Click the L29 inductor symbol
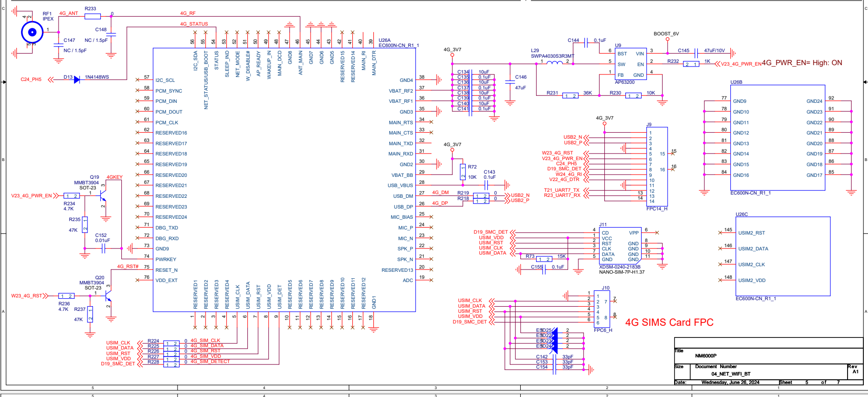The height and width of the screenshot is (397, 868). pos(554,62)
